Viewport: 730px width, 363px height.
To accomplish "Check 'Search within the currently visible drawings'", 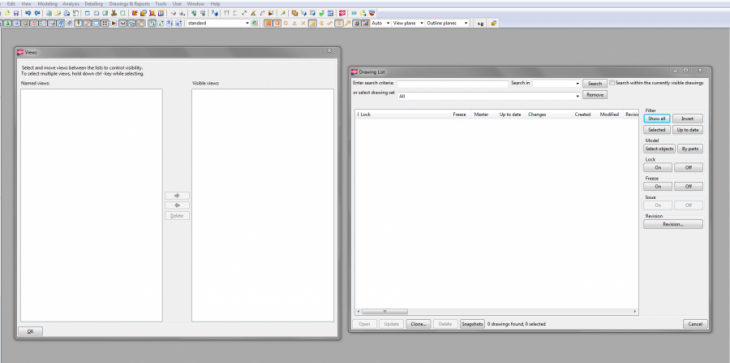I will pos(612,82).
